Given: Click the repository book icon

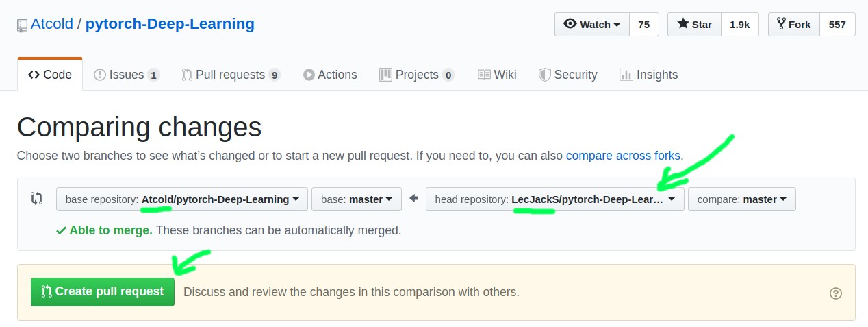Looking at the screenshot, I should point(23,25).
